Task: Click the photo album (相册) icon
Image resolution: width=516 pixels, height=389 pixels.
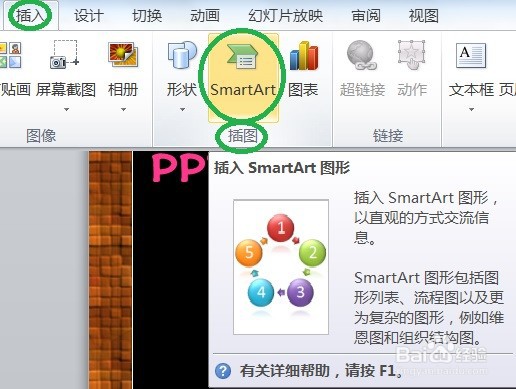Action: 123,55
